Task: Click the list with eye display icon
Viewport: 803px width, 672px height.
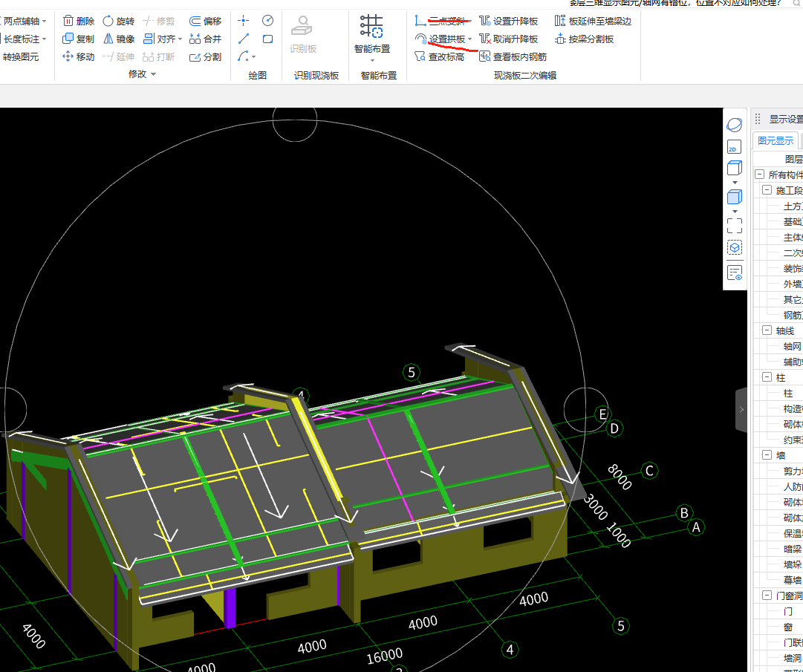Action: tap(735, 273)
